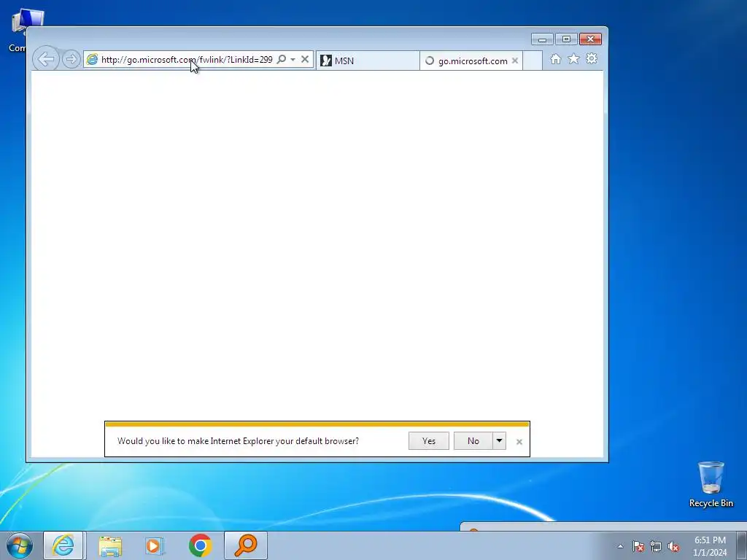747x560 pixels.
Task: Switch to the MSN tab
Action: 368,61
